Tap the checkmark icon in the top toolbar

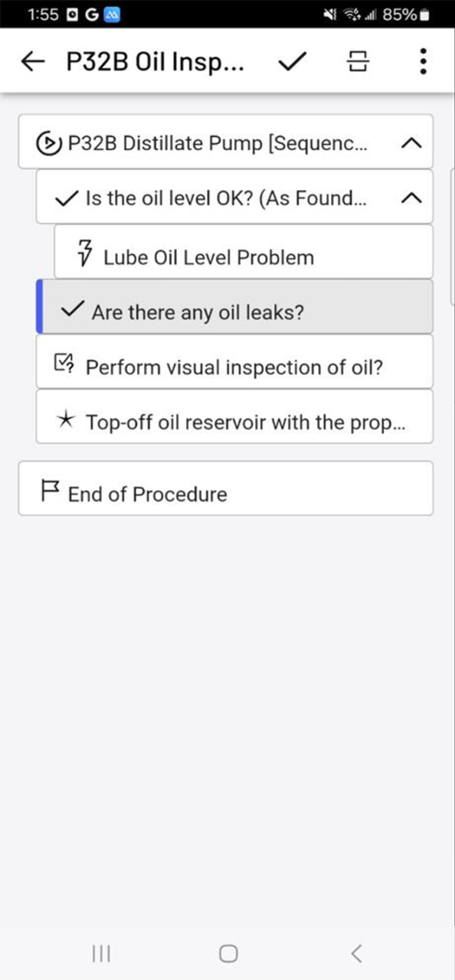click(x=292, y=61)
